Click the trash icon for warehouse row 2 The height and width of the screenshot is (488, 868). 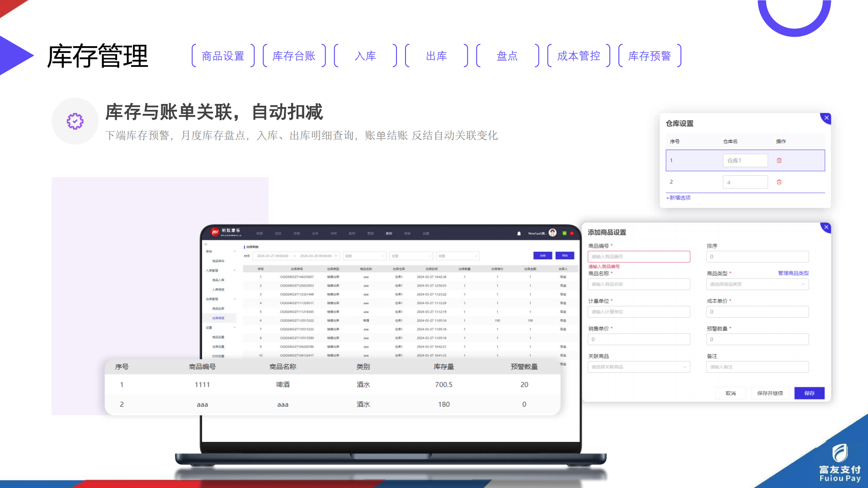click(779, 182)
